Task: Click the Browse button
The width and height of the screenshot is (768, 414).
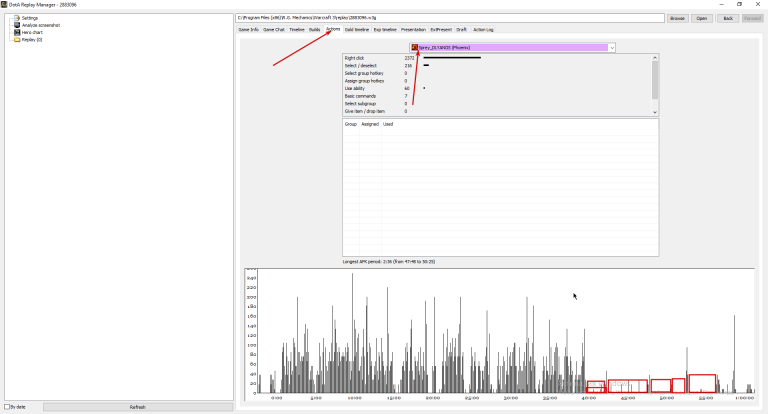Action: pyautogui.click(x=677, y=18)
